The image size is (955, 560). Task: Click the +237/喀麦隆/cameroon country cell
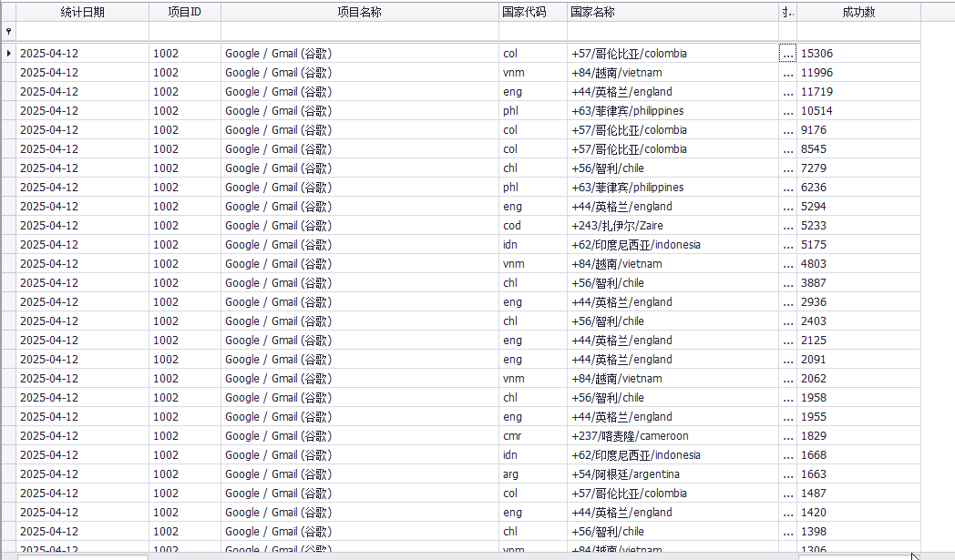click(673, 436)
